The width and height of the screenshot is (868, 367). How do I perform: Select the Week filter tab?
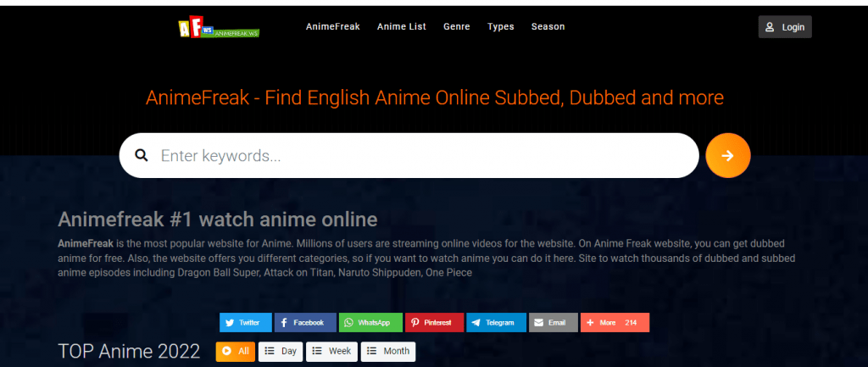331,351
